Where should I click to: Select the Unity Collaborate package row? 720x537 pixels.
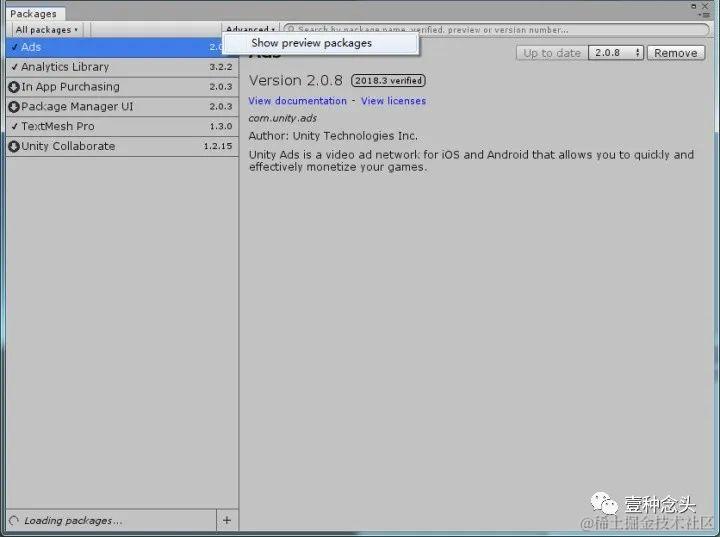122,146
